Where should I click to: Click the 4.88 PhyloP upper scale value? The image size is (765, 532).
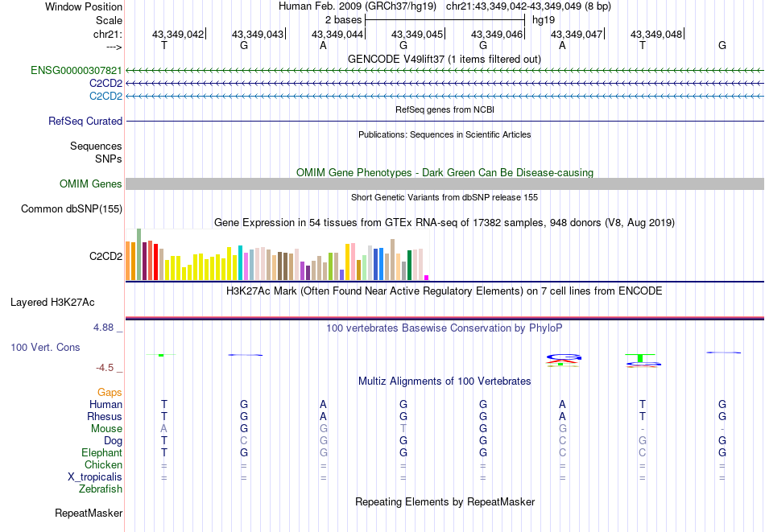[x=103, y=328]
